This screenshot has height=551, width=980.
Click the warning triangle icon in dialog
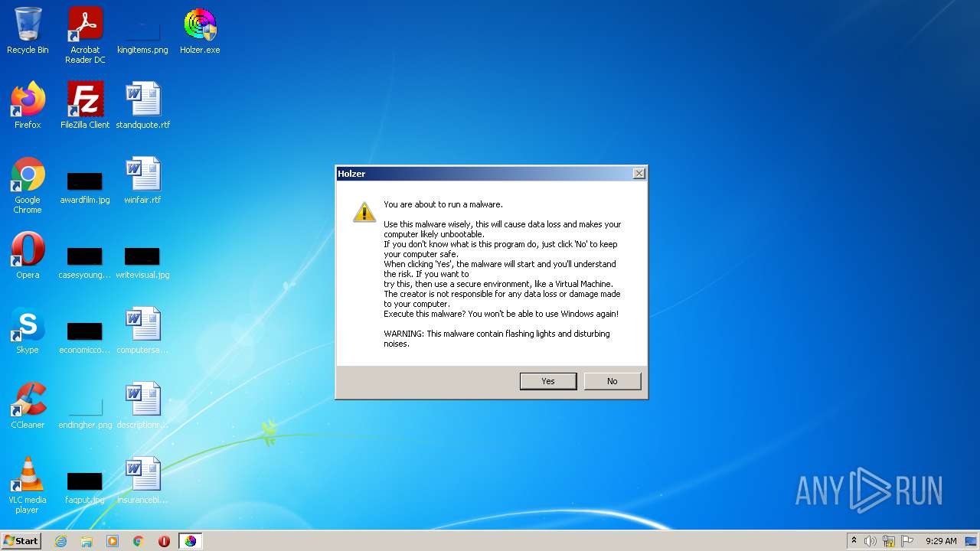[364, 212]
